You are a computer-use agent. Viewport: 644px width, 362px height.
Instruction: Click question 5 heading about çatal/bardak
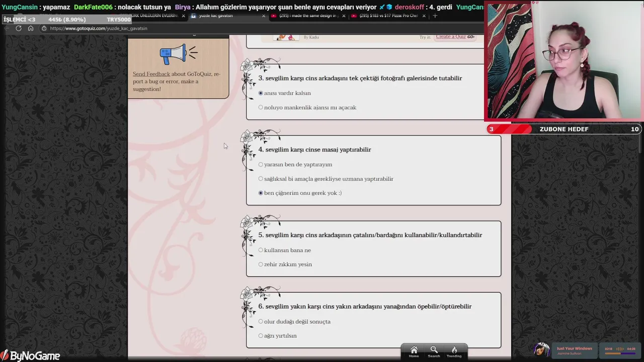[370, 235]
